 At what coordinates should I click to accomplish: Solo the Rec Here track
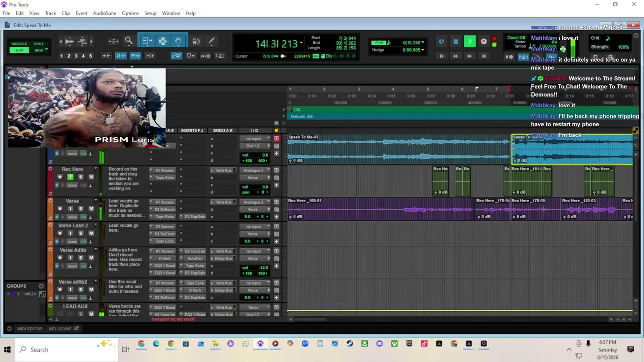(x=80, y=177)
